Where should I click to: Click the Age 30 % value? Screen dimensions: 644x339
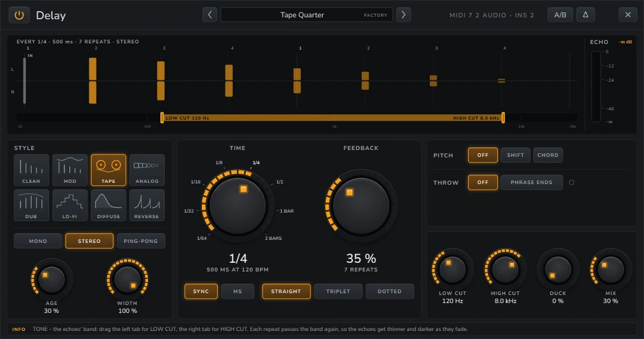(x=51, y=310)
